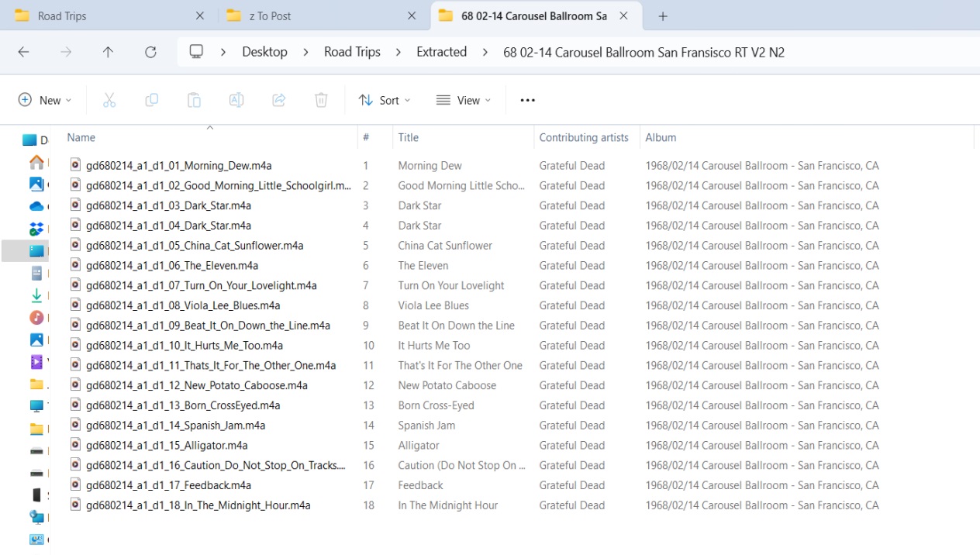Click the file icon of Alligator.m4a
The image size is (980, 555).
pos(75,445)
